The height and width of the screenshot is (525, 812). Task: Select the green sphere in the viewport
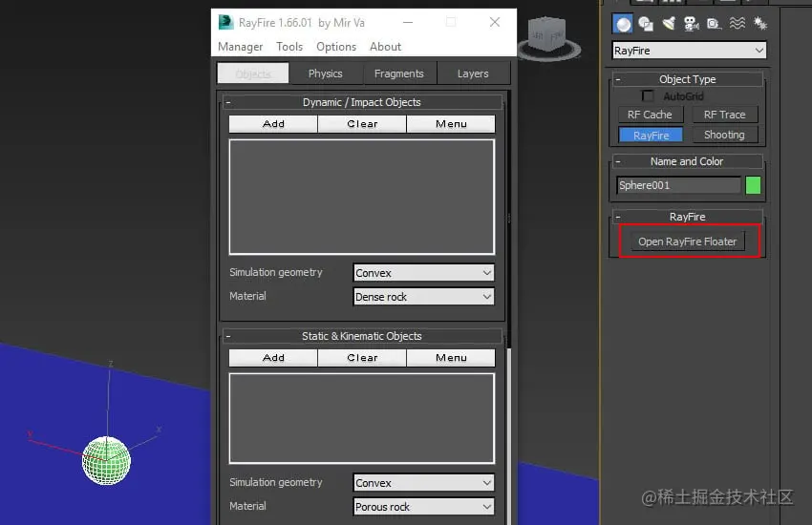tap(106, 461)
